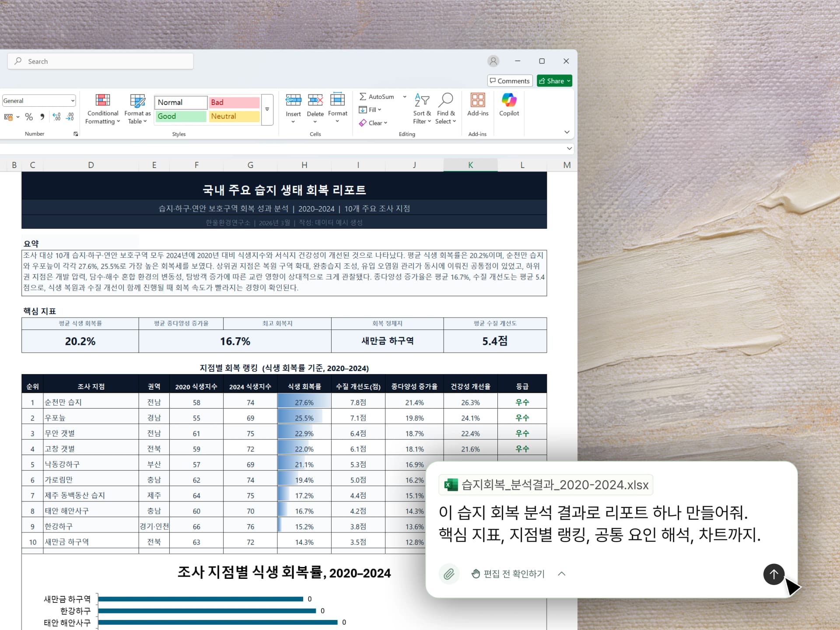Viewport: 840px width, 630px height.
Task: Attach a file in the Copilot chat
Action: [x=449, y=574]
